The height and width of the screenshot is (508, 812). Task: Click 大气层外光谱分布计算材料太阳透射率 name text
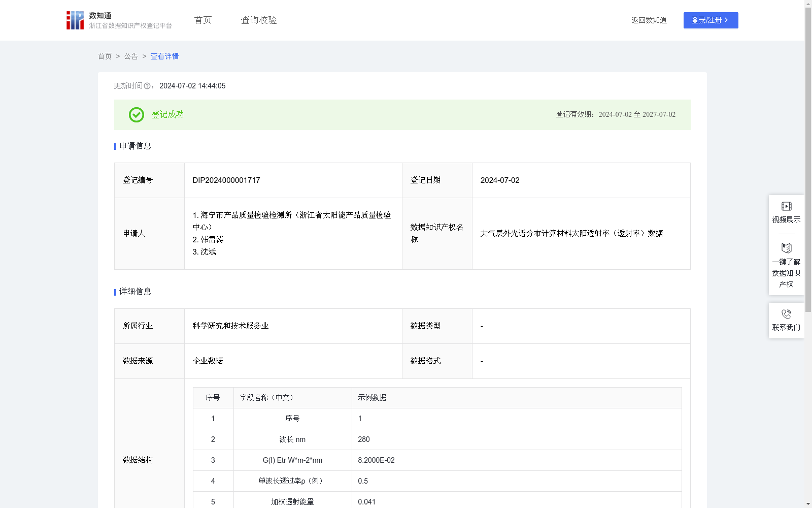point(571,233)
